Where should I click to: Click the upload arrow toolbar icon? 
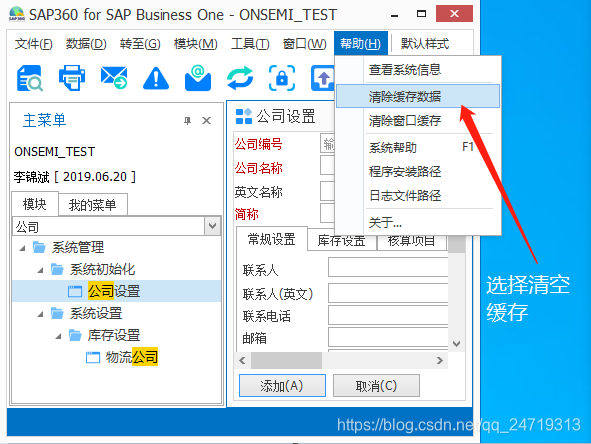tap(323, 78)
